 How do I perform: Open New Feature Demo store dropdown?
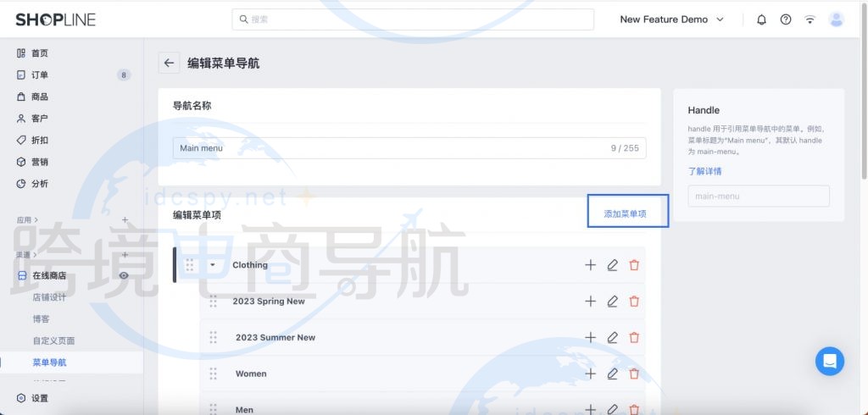pos(671,19)
